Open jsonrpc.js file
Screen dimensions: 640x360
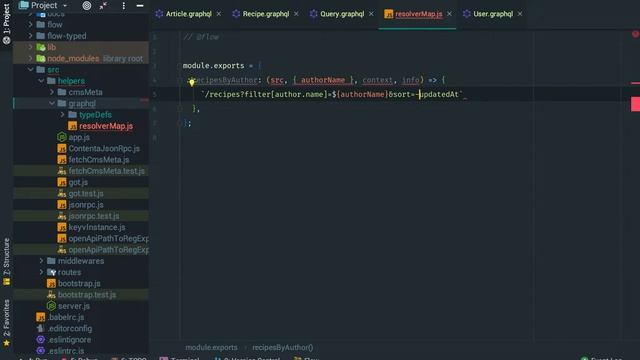[86, 204]
